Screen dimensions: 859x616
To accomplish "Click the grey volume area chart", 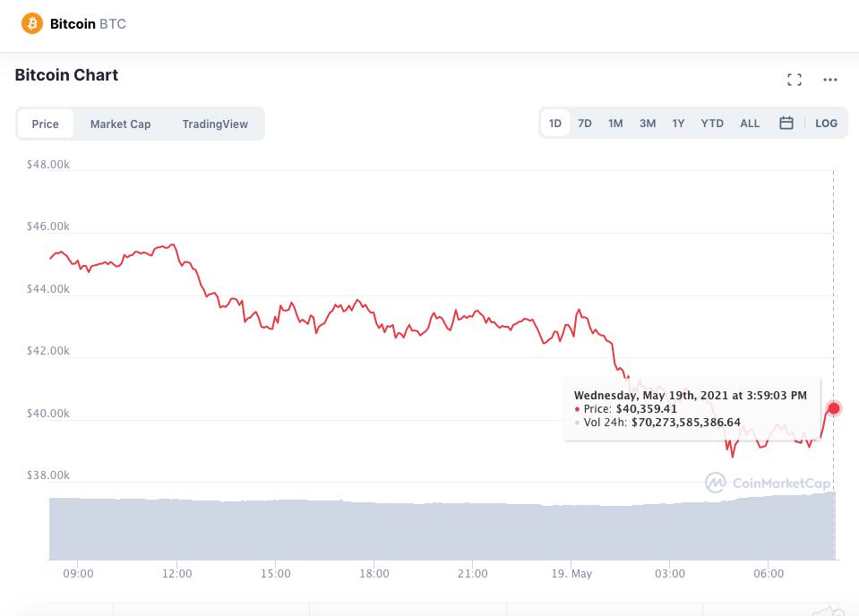I will 442,528.
